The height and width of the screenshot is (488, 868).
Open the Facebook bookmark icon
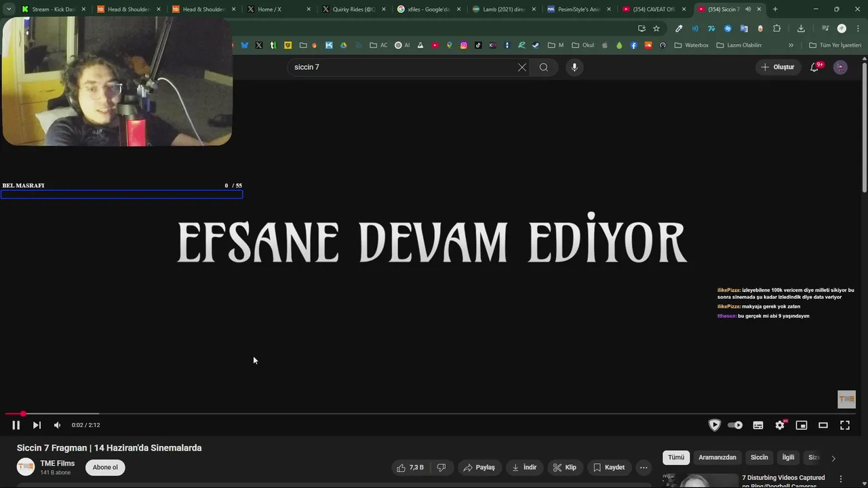click(634, 45)
